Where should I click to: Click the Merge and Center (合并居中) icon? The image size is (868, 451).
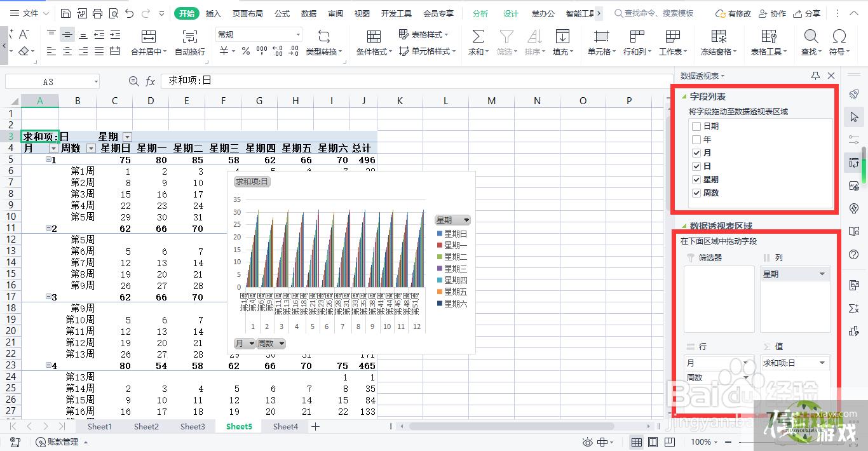pyautogui.click(x=148, y=36)
